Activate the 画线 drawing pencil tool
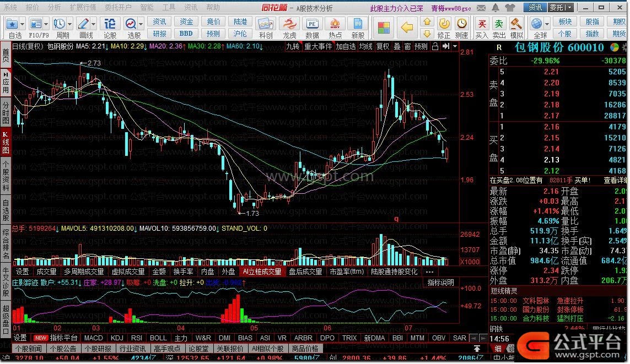 click(x=83, y=24)
